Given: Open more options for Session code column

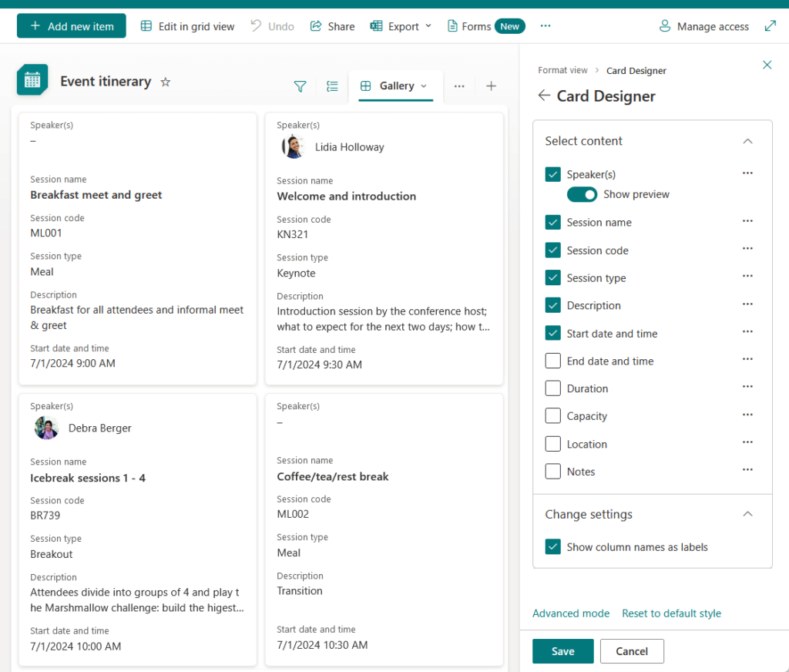Looking at the screenshot, I should coord(747,249).
